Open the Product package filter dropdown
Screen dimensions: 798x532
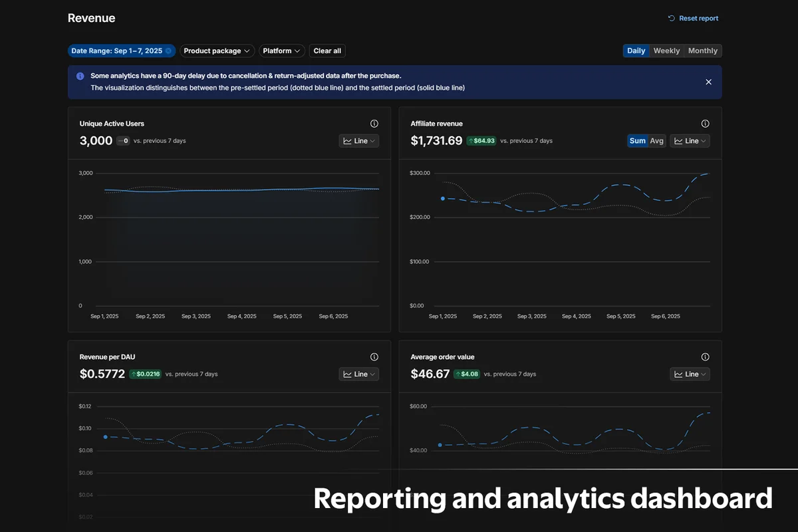coord(217,51)
